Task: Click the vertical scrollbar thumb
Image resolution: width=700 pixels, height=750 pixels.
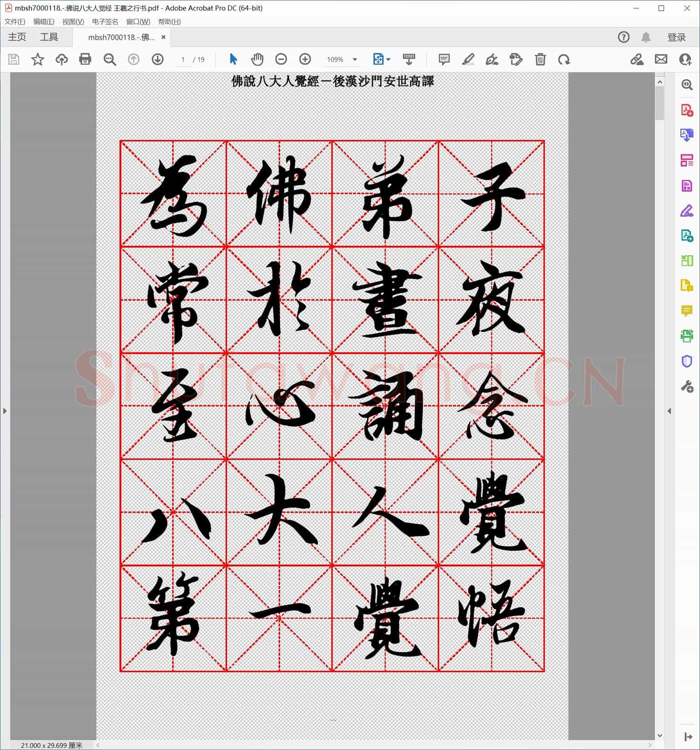Action: pyautogui.click(x=659, y=104)
